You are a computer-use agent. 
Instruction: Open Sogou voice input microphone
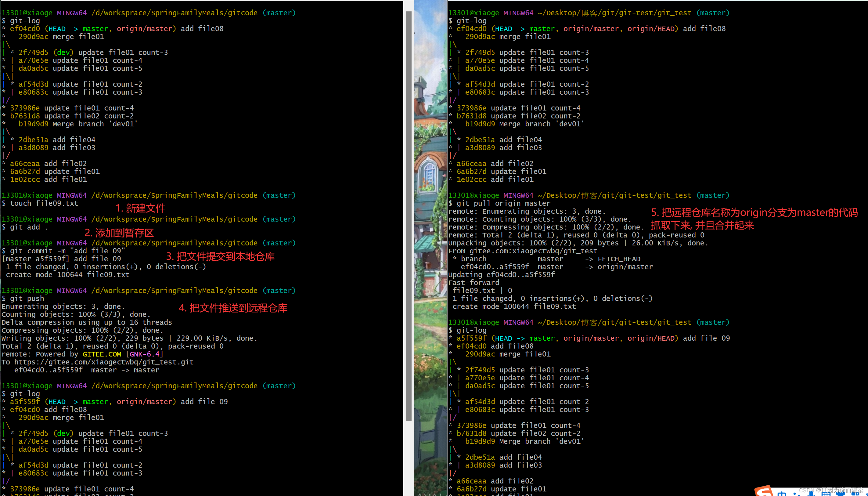(x=811, y=494)
